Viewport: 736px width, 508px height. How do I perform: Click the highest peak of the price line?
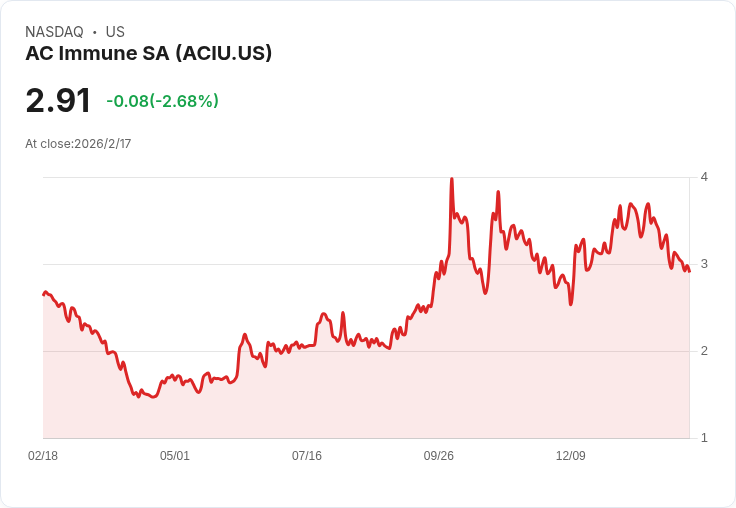[452, 179]
